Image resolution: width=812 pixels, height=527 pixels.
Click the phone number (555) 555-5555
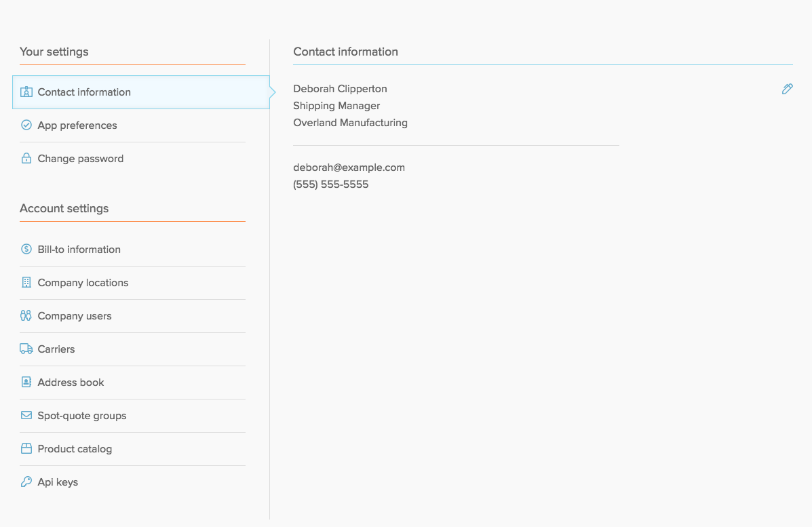[x=331, y=184]
